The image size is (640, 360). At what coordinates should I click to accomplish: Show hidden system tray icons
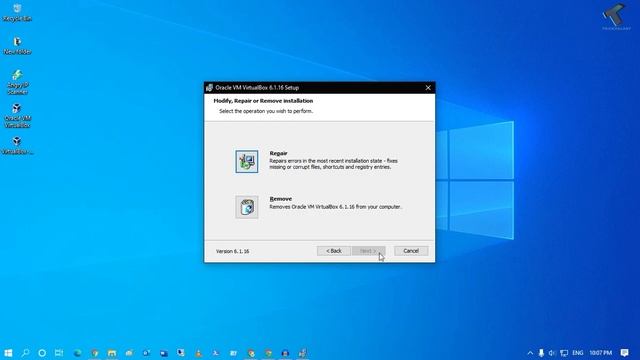(530, 353)
